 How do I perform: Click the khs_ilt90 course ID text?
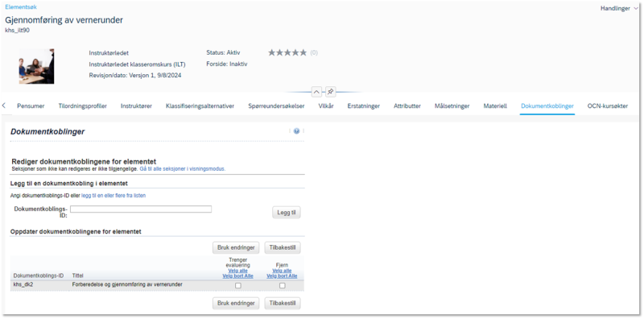pos(17,30)
